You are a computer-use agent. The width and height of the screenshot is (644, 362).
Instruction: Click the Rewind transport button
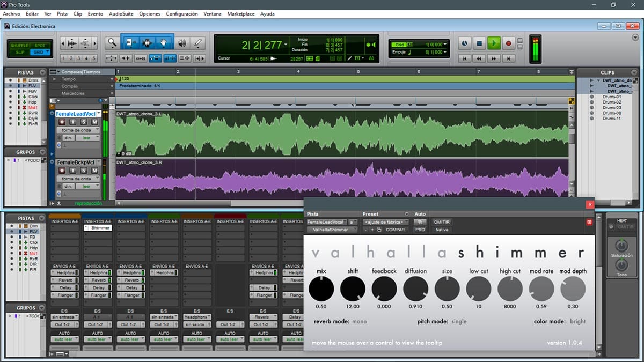click(x=479, y=58)
